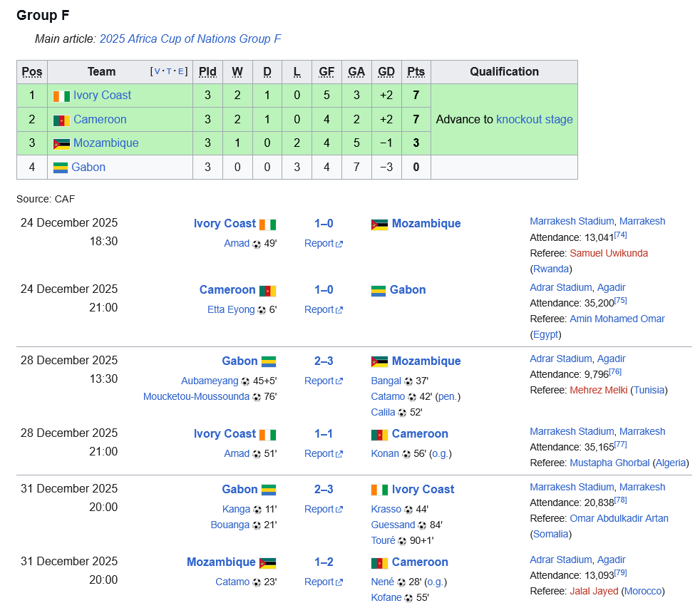Follow the knockout stage link

pyautogui.click(x=534, y=119)
